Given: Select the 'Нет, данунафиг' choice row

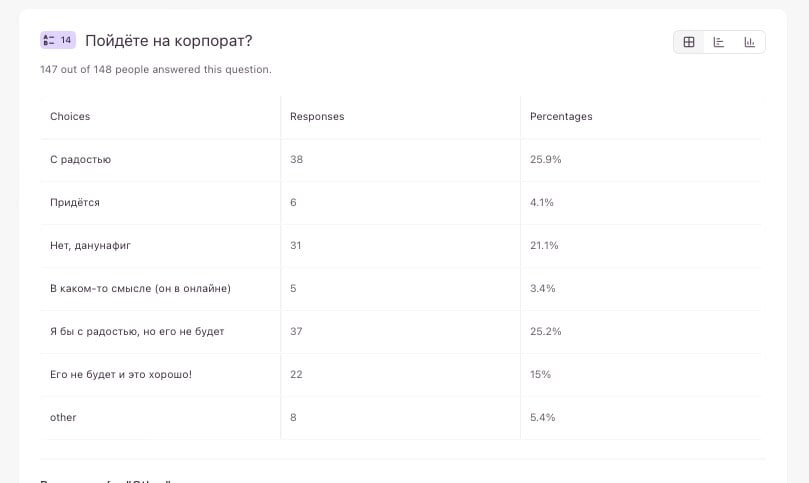Looking at the screenshot, I should [91, 246].
